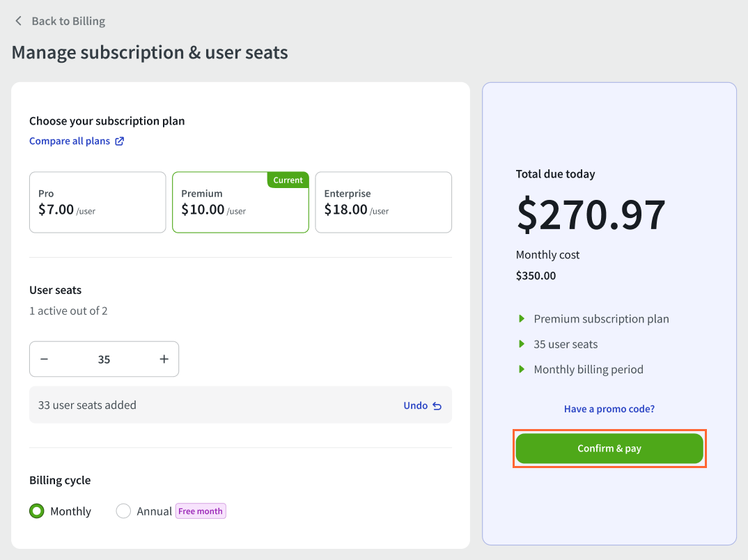Click the green triangle beside Premium subscription plan
The width and height of the screenshot is (748, 560).
(x=521, y=318)
